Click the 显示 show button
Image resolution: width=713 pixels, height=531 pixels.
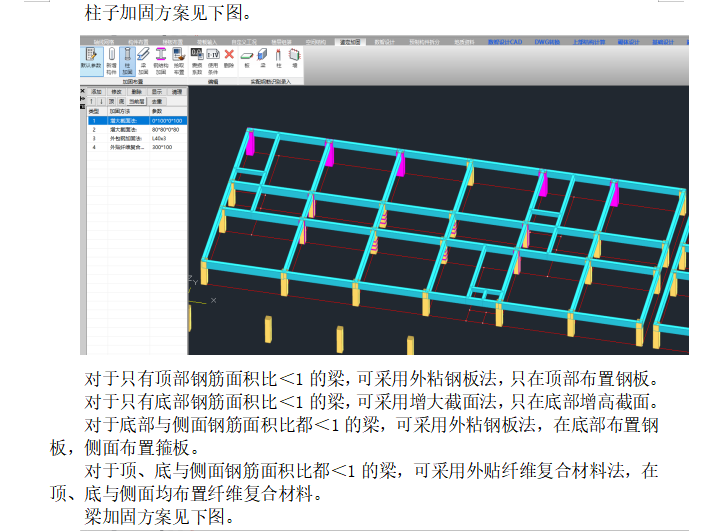pyautogui.click(x=156, y=92)
